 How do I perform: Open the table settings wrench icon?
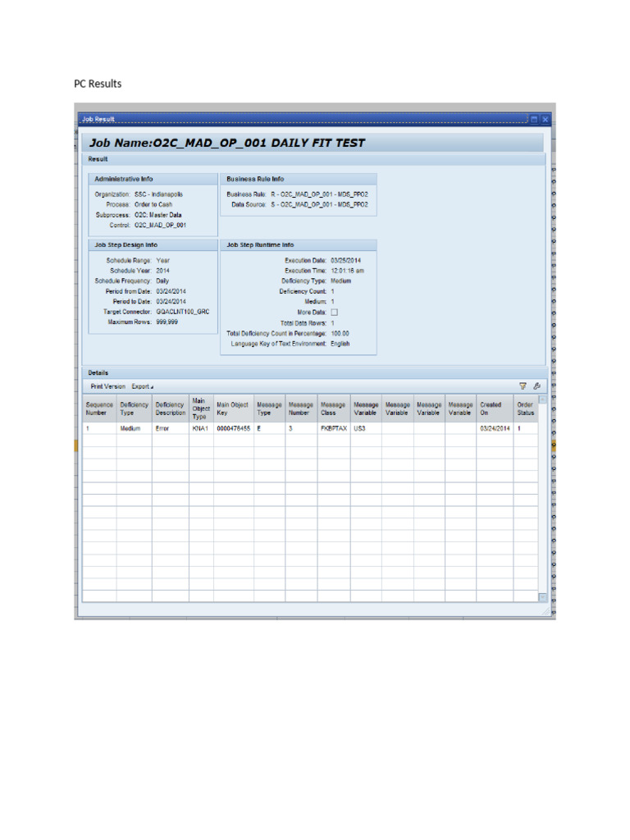point(536,386)
